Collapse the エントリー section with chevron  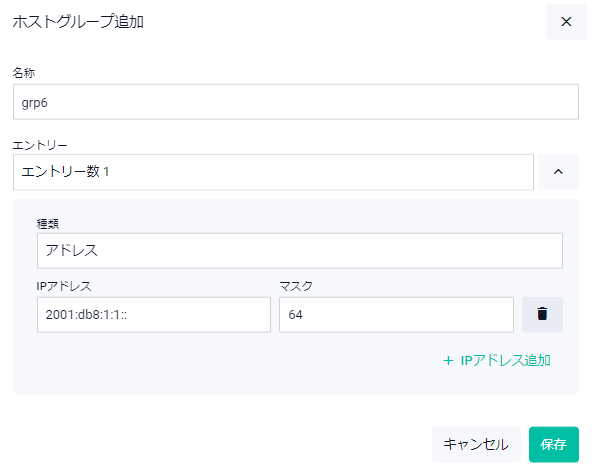pos(558,172)
